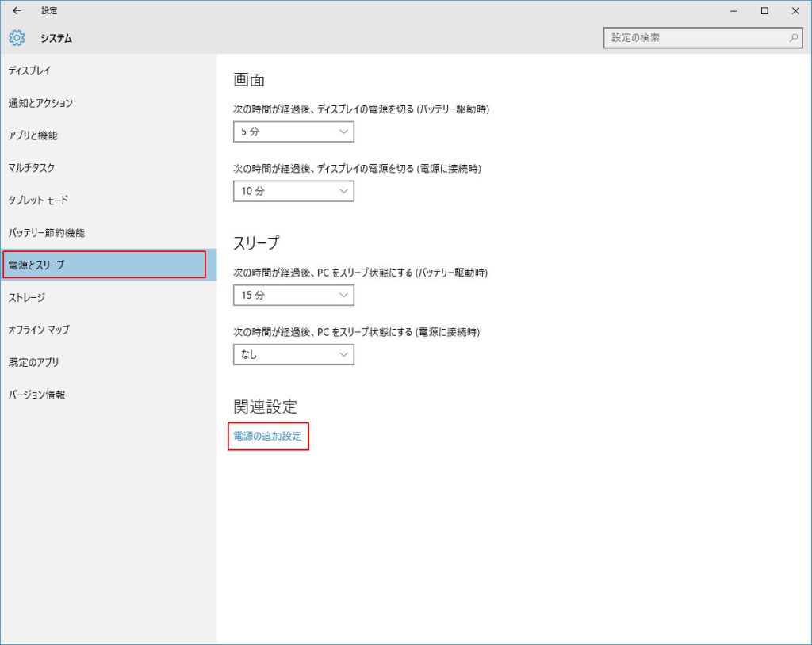Select 通知とアクション in the sidebar
Image resolution: width=812 pixels, height=645 pixels.
pos(40,103)
